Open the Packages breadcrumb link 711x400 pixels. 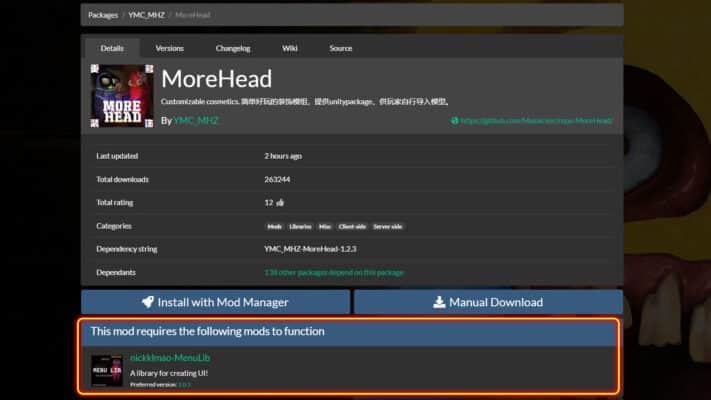point(102,15)
